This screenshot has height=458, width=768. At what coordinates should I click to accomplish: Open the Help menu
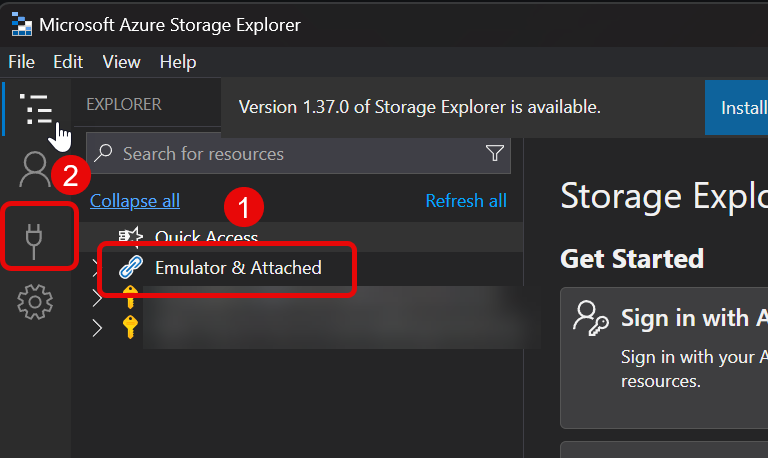click(178, 62)
